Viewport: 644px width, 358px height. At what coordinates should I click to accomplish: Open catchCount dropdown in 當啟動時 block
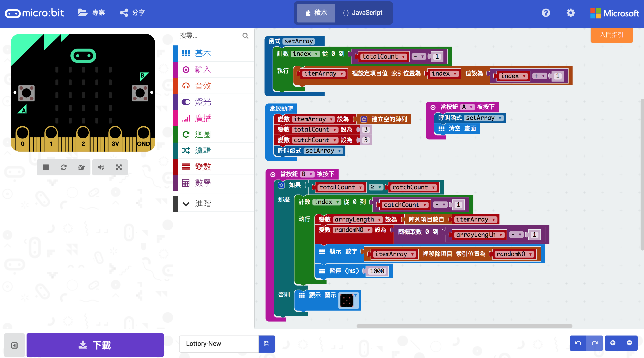point(315,140)
